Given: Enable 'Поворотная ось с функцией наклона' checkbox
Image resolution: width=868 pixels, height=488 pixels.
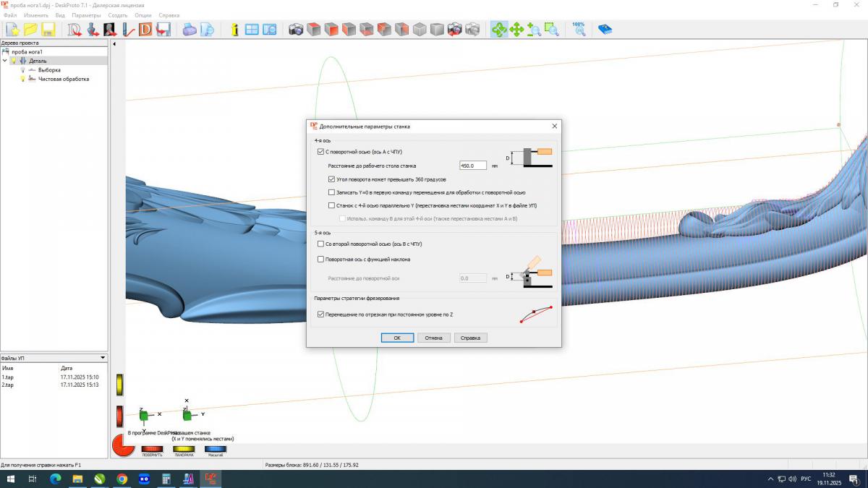Looking at the screenshot, I should click(x=321, y=259).
